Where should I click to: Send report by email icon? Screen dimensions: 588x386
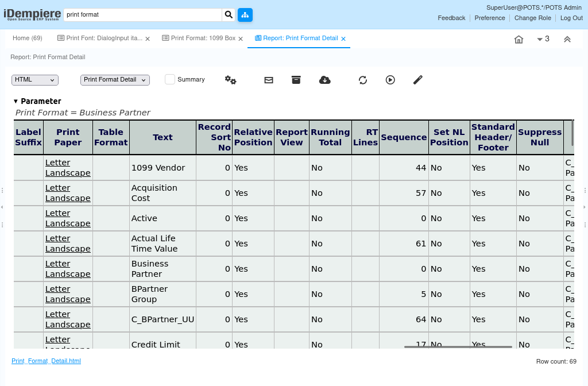(269, 80)
